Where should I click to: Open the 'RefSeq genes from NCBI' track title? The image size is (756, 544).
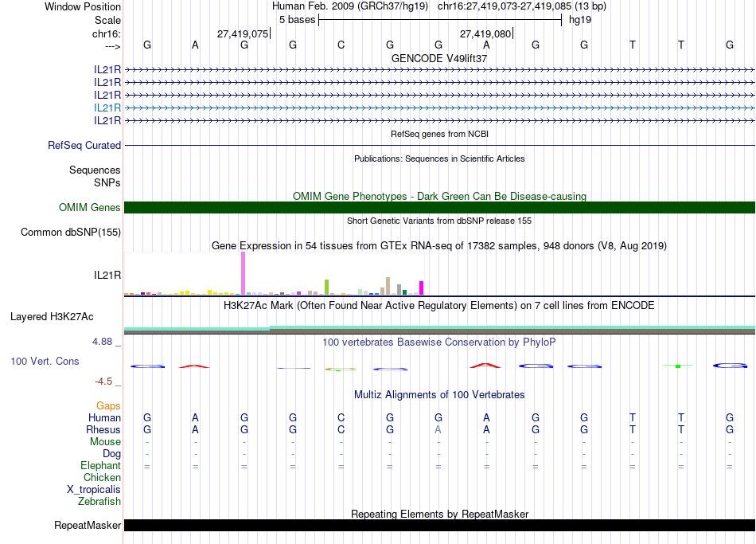[x=439, y=134]
